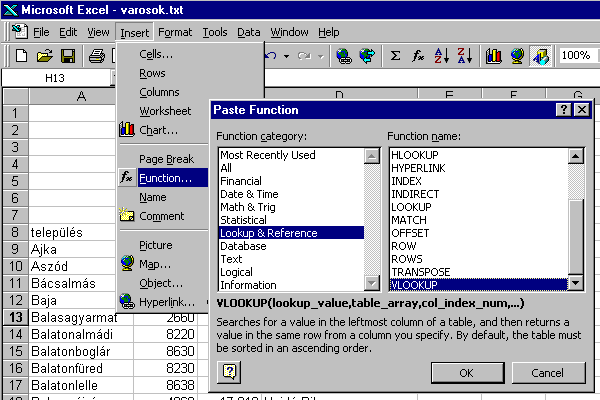600x400 pixels.
Task: Click the Undo arrow icon
Action: tap(271, 56)
